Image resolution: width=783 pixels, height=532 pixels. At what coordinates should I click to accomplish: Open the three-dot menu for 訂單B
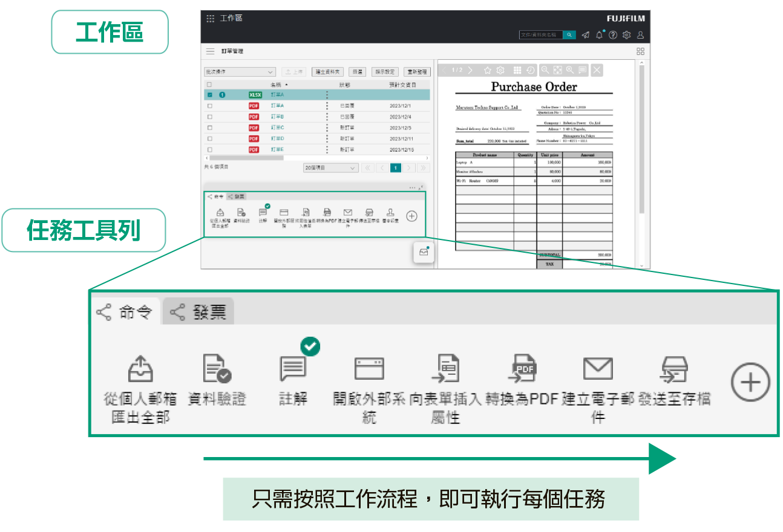click(x=327, y=117)
